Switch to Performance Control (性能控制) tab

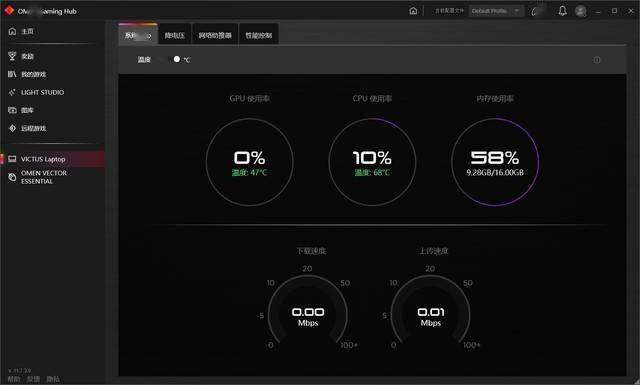click(258, 35)
